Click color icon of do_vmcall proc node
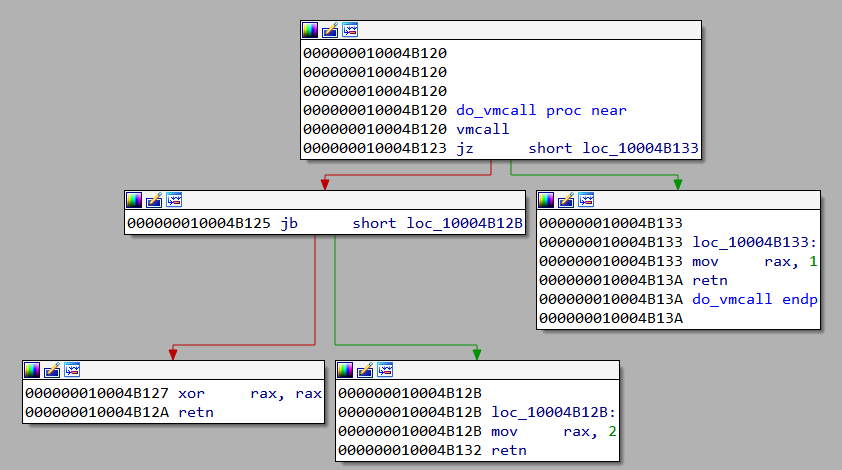Screen dimensions: 842x470 tap(310, 30)
